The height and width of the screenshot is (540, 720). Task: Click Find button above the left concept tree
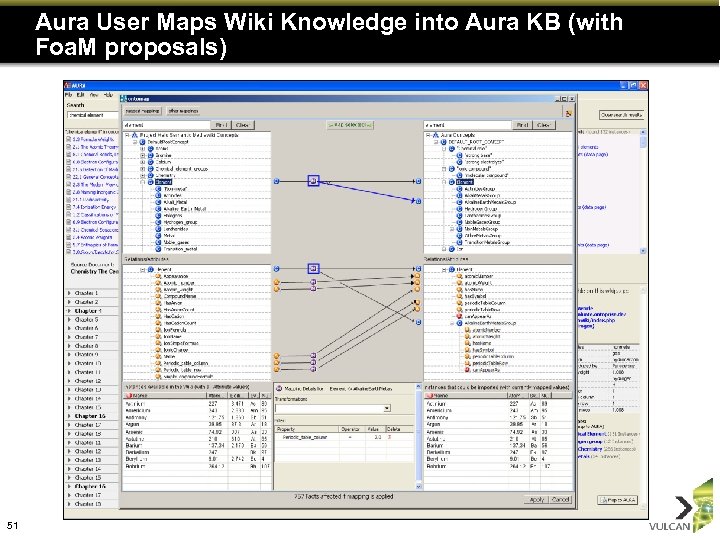coord(221,125)
